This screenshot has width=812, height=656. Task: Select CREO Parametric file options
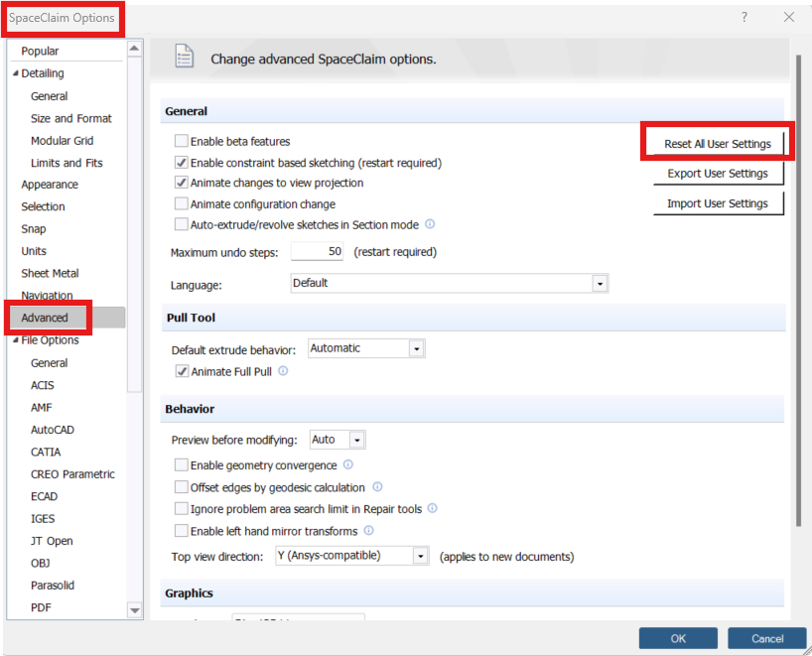point(72,474)
